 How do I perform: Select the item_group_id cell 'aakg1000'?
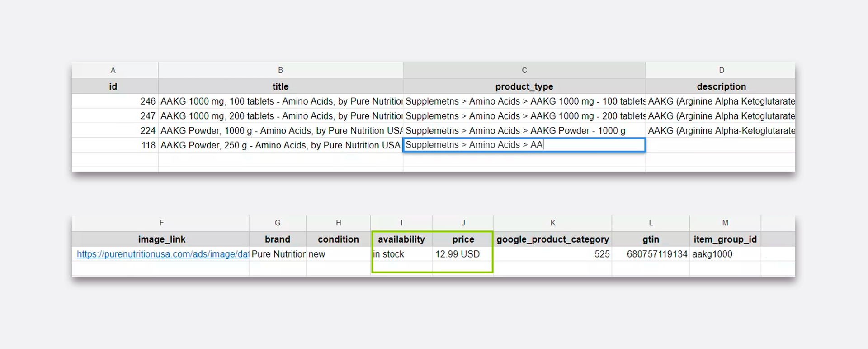725,254
